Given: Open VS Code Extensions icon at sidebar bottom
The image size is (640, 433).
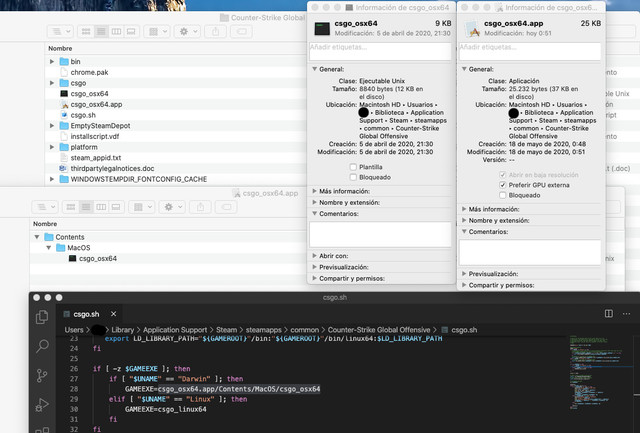Looking at the screenshot, I should pos(42,429).
